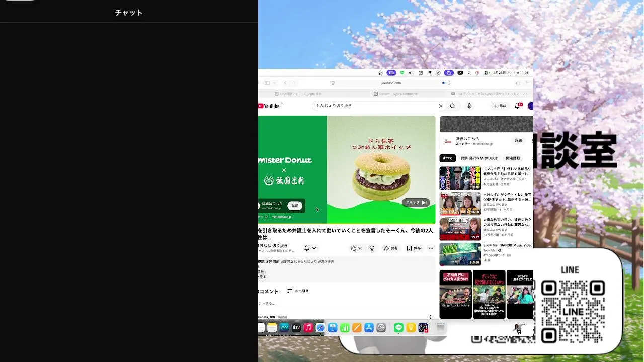644x362 pixels.
Task: Open the volume menu bar icon
Action: click(411, 73)
